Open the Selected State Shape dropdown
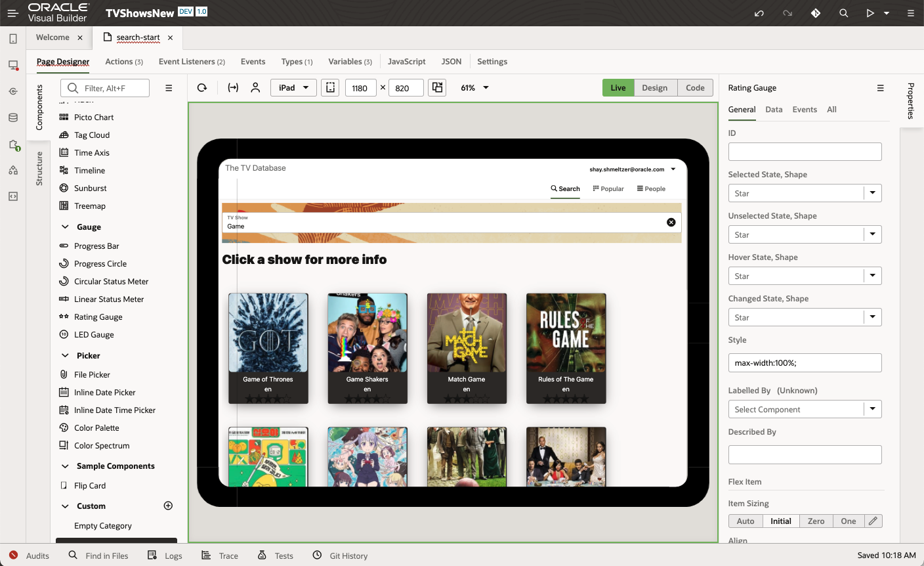This screenshot has width=924, height=566. 873,192
